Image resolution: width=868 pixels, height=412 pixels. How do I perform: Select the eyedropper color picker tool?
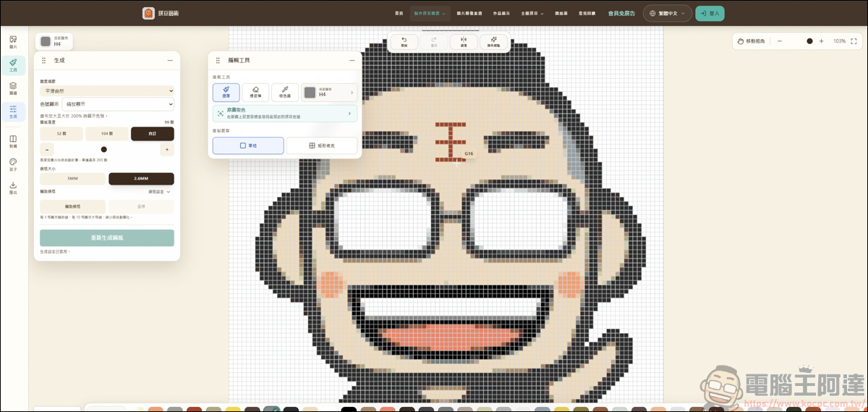(285, 92)
